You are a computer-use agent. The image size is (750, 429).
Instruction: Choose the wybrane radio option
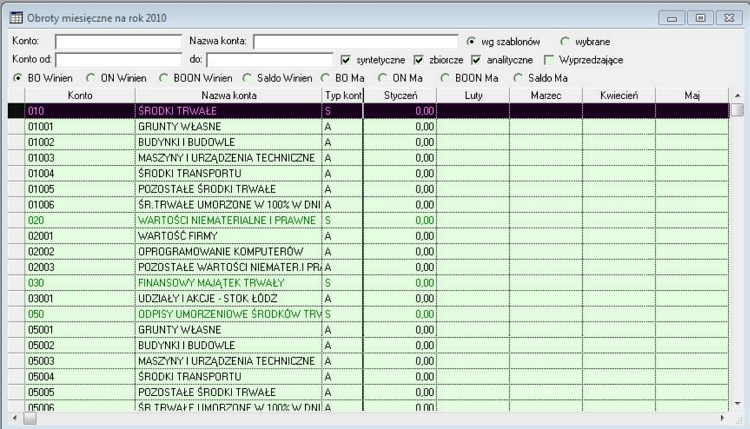565,42
